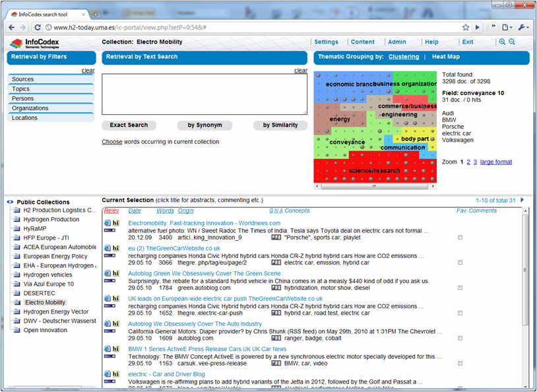Open the Settings menu
The width and height of the screenshot is (537, 392).
pyautogui.click(x=326, y=42)
